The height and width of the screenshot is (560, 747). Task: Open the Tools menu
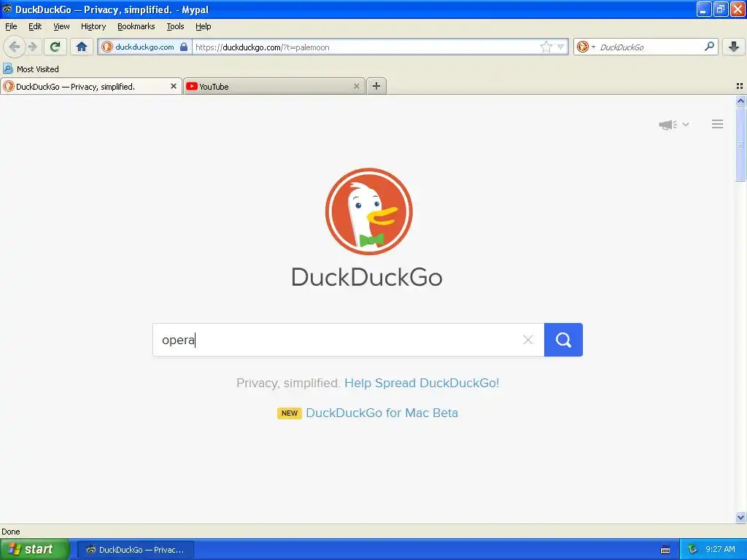(175, 26)
